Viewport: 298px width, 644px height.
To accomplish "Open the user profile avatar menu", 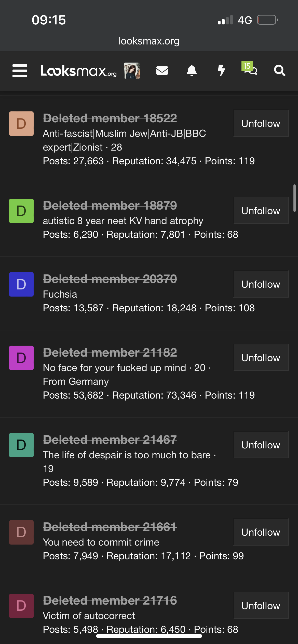I will [132, 71].
